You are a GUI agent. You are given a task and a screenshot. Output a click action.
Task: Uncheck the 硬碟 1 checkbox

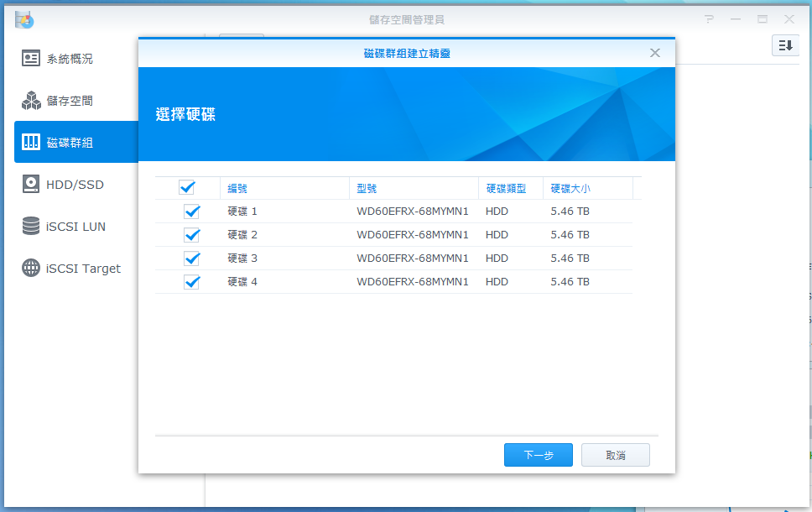192,211
